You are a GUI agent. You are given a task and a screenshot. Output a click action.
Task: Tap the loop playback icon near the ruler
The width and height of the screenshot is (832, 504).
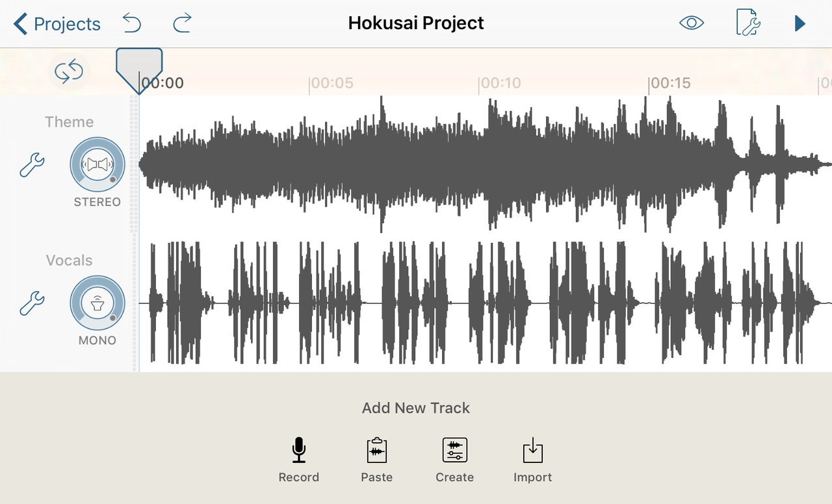point(69,71)
